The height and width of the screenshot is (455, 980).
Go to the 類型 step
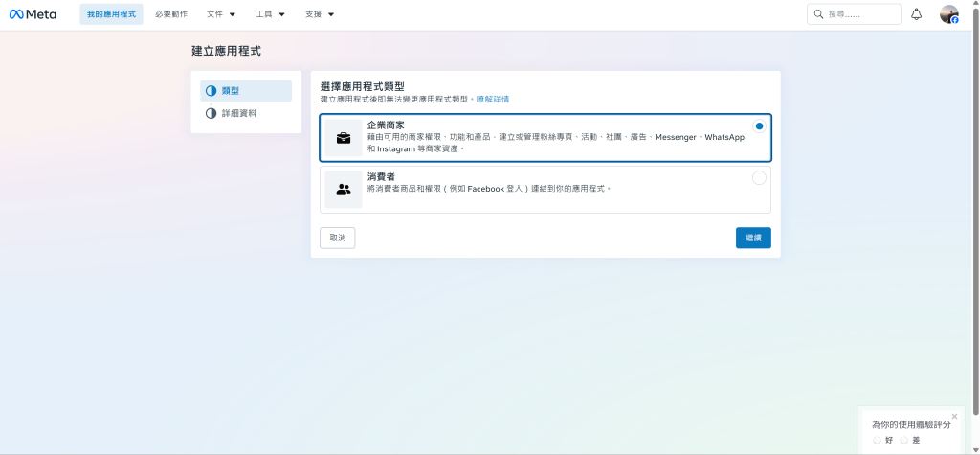click(x=246, y=91)
